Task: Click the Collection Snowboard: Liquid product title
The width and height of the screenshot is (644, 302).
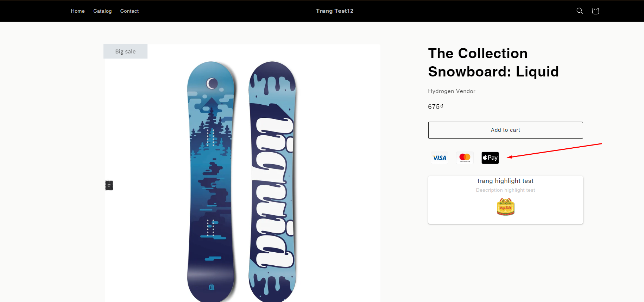Action: coord(493,62)
